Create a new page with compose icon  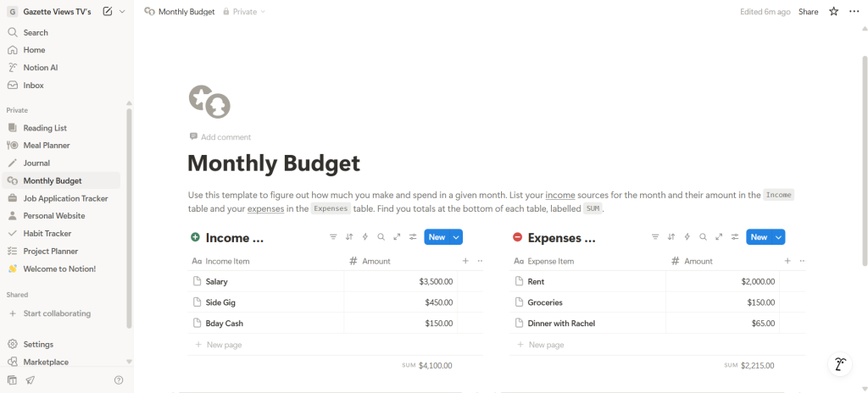(108, 12)
